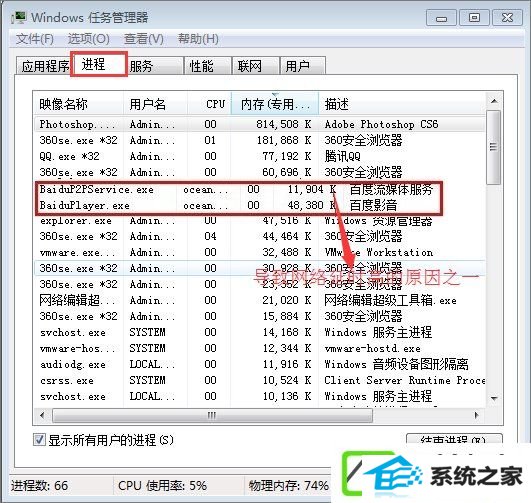The width and height of the screenshot is (531, 503).
Task: Click the vertical scrollbar thumb
Action: (x=494, y=147)
